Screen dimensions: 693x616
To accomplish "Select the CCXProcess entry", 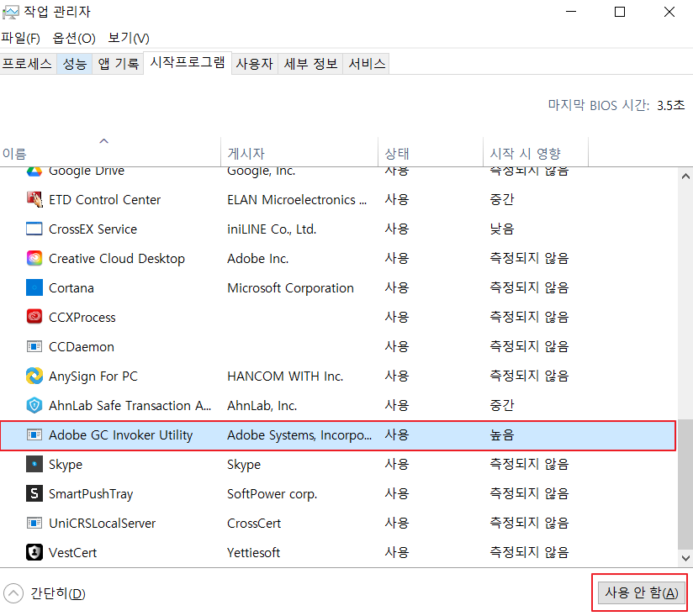I will (x=82, y=317).
